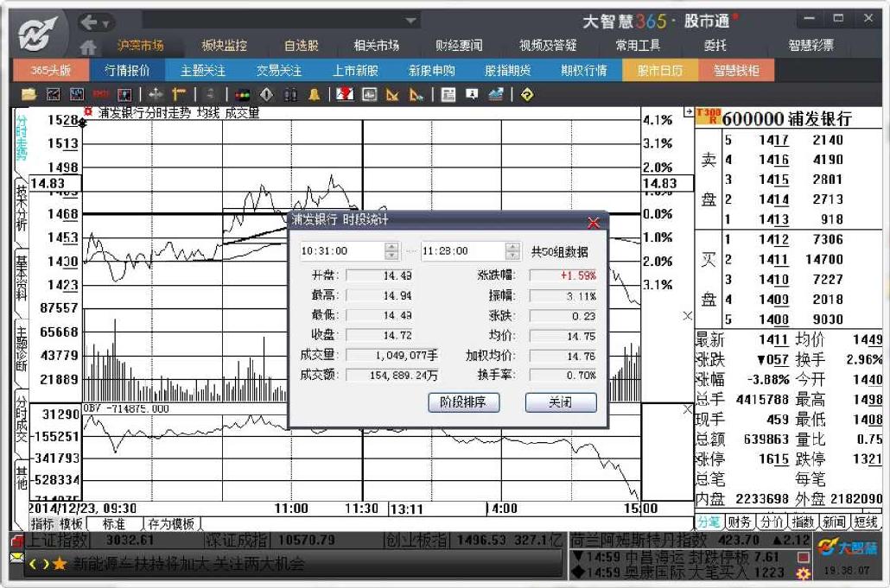Image resolution: width=890 pixels, height=588 pixels.
Task: Select the 分时成交 vertical side tab
Action: [21, 420]
